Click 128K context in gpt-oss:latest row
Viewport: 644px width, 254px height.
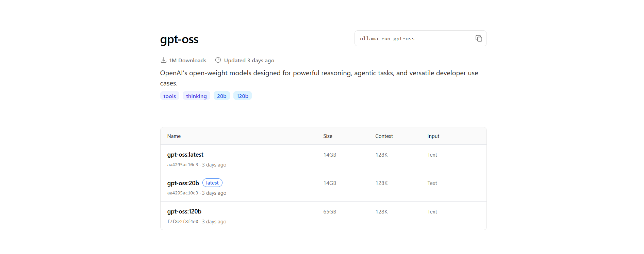(x=381, y=155)
